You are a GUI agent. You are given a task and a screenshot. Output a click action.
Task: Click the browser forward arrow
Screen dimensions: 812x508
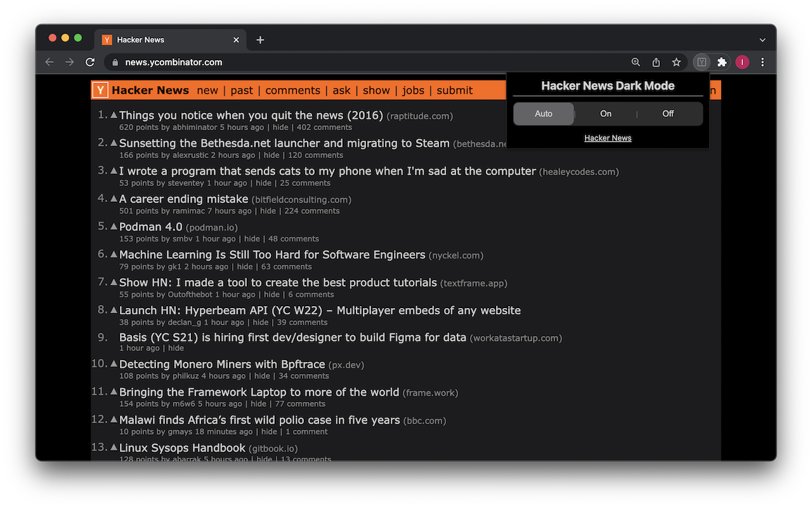point(70,62)
